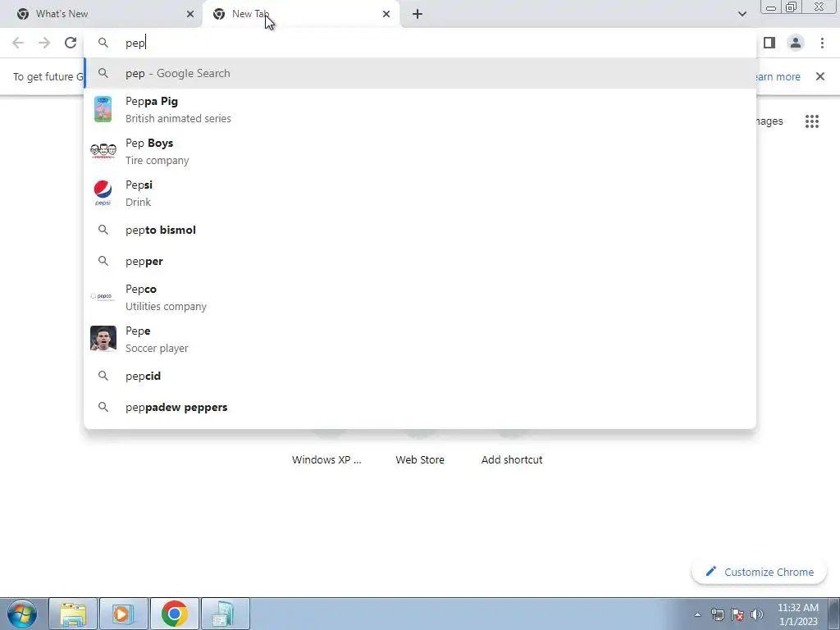Viewport: 840px width, 630px height.
Task: Select Pepco utilities company suggestion
Action: pyautogui.click(x=420, y=297)
